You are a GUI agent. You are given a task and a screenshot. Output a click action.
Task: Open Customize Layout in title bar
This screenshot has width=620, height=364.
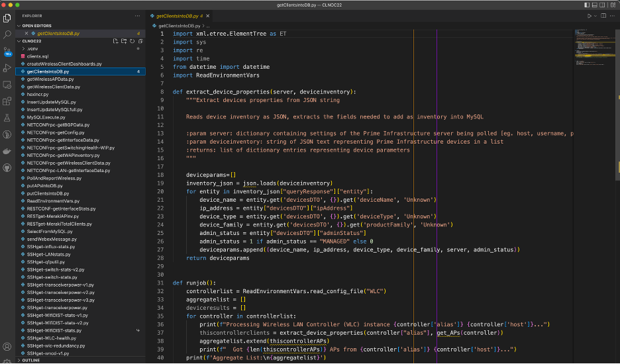(x=613, y=5)
